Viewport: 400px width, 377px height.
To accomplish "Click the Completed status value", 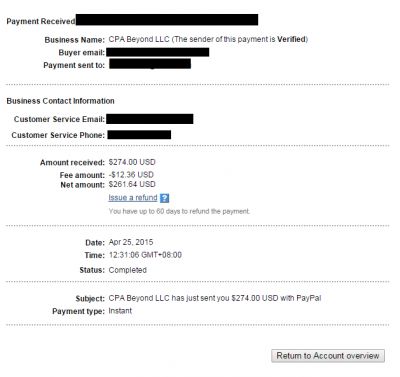I will 128,270.
